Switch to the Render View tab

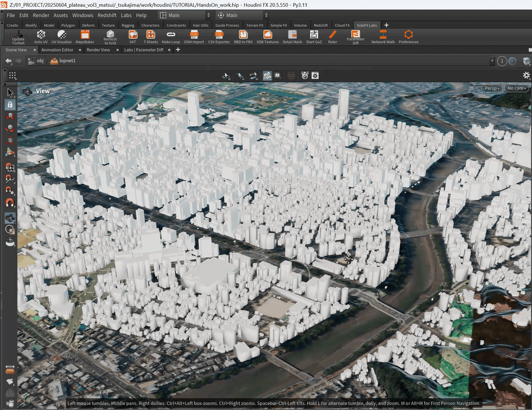pyautogui.click(x=98, y=50)
